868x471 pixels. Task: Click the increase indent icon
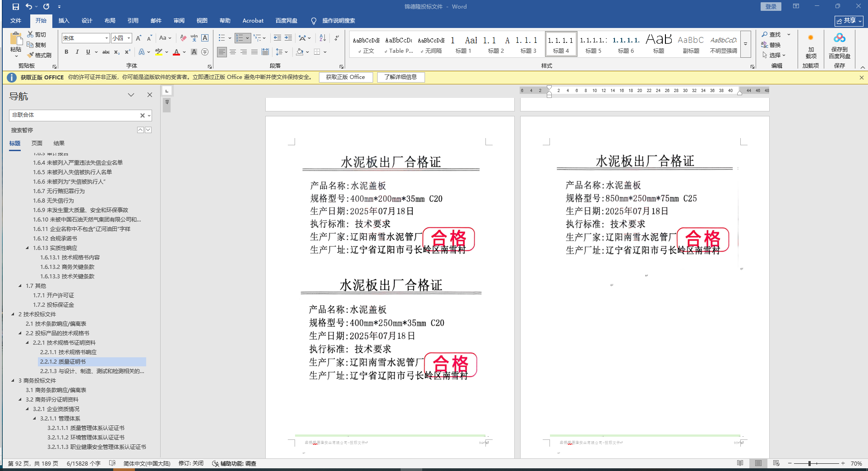click(288, 38)
